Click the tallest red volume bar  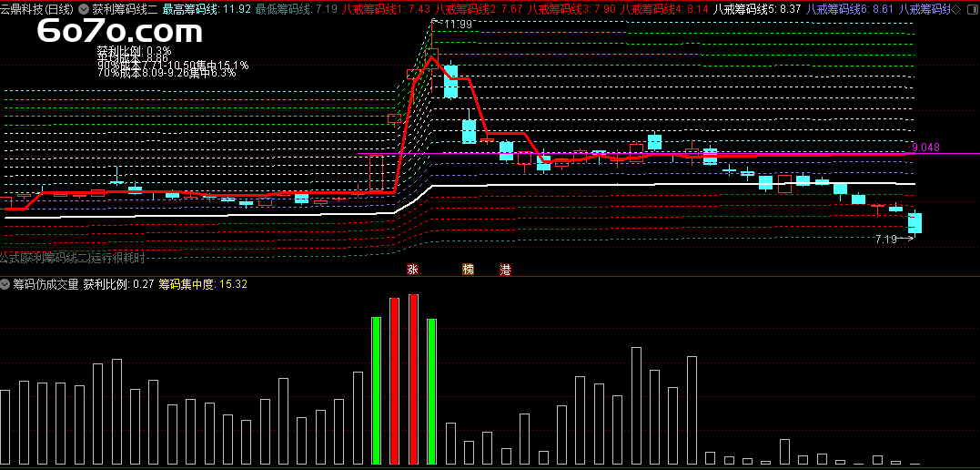click(x=413, y=379)
